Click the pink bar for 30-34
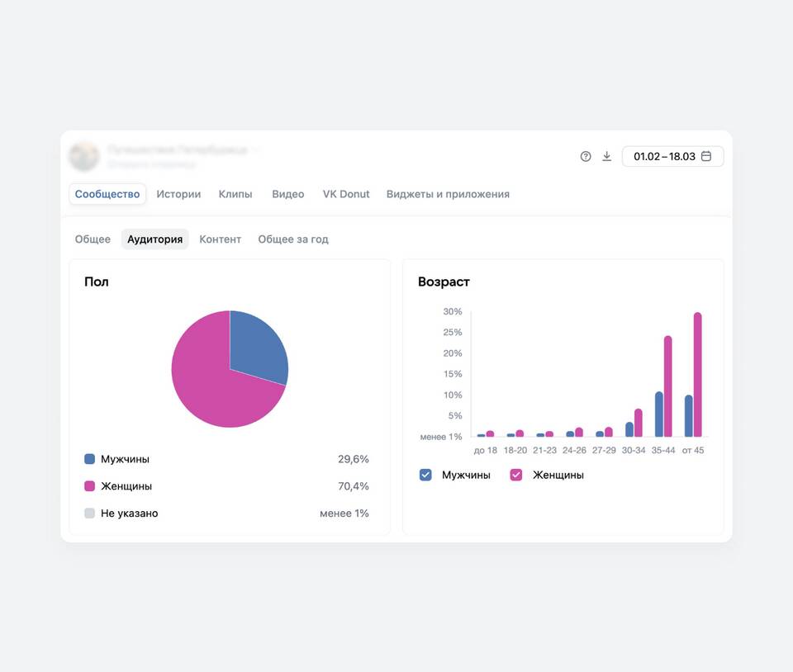This screenshot has width=793, height=672. click(639, 423)
